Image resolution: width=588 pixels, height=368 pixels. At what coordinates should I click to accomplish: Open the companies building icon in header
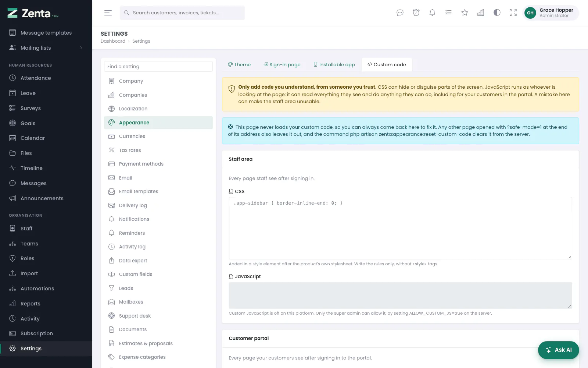(481, 13)
